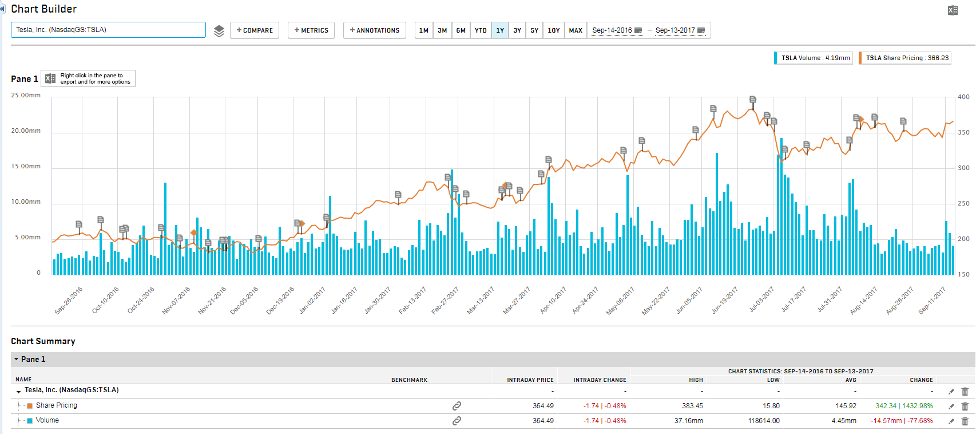This screenshot has width=980, height=434.
Task: Switch to the MAX range
Action: [x=576, y=30]
